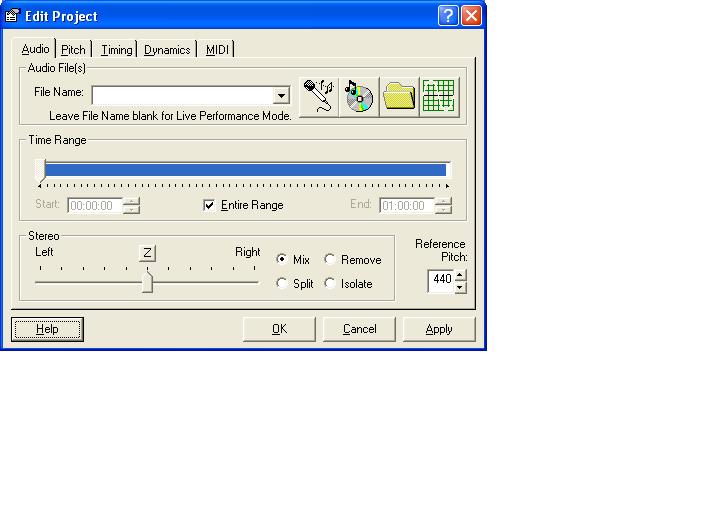704x528 pixels.
Task: Click the End time down arrow
Action: point(443,210)
